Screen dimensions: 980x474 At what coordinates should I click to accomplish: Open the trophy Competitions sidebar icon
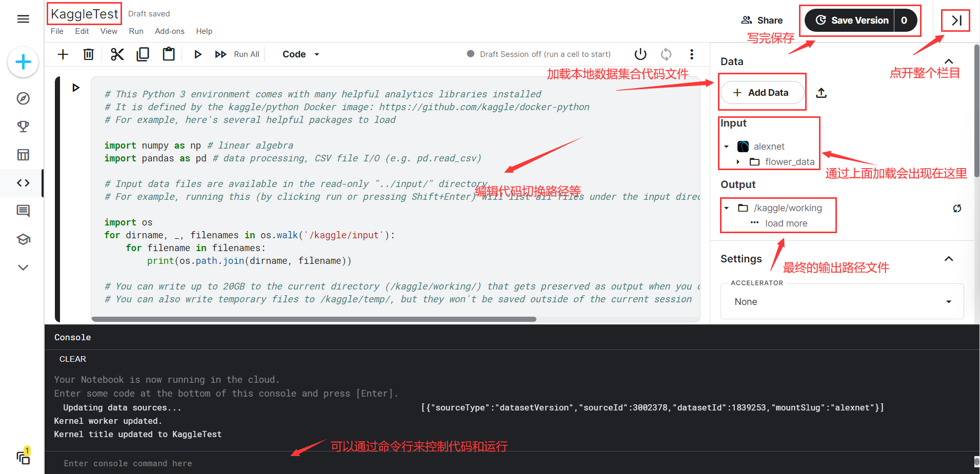point(23,127)
